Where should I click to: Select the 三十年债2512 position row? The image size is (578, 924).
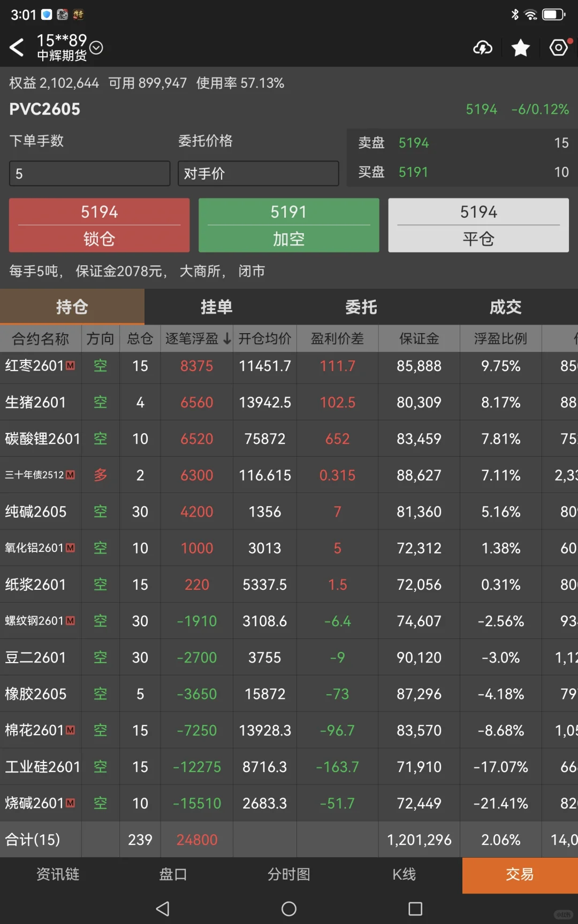(x=289, y=475)
